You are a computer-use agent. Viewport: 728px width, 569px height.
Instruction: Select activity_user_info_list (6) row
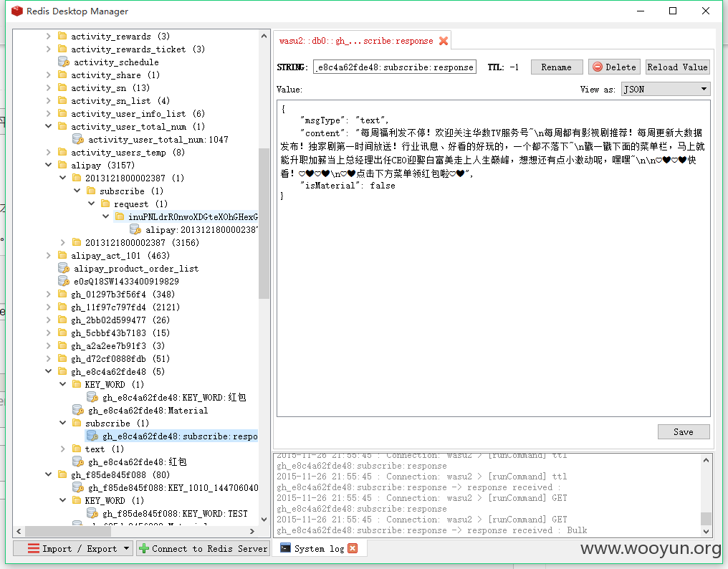tap(131, 113)
